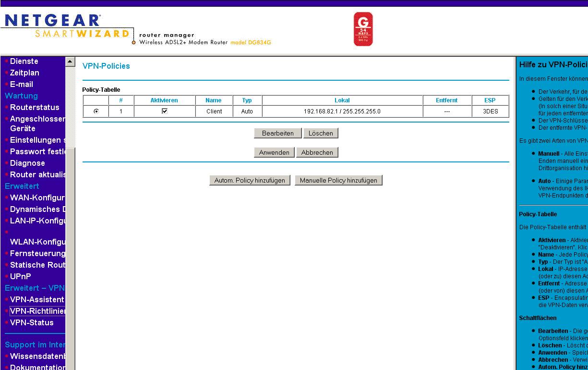This screenshot has height=370, width=588.
Task: Open the Dynamisches DNS link
Action: 37,209
